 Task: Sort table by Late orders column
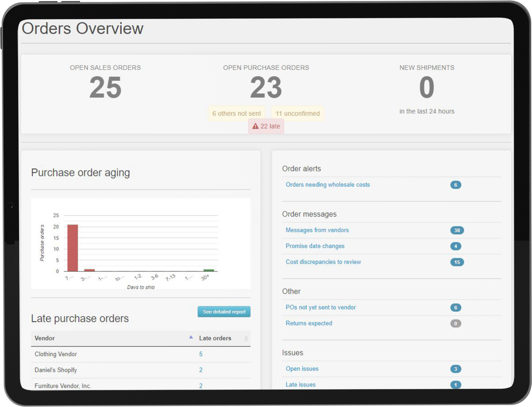click(215, 338)
